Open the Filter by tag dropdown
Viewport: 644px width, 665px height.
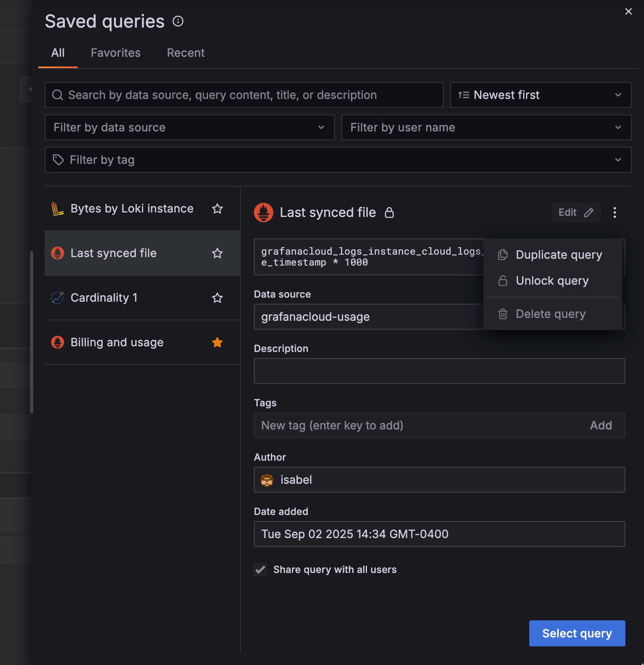[338, 160]
